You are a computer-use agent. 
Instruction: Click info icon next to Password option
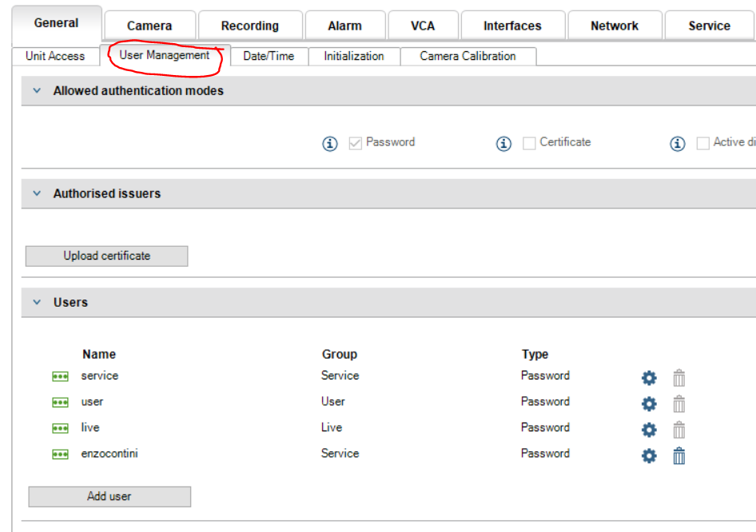pyautogui.click(x=330, y=144)
